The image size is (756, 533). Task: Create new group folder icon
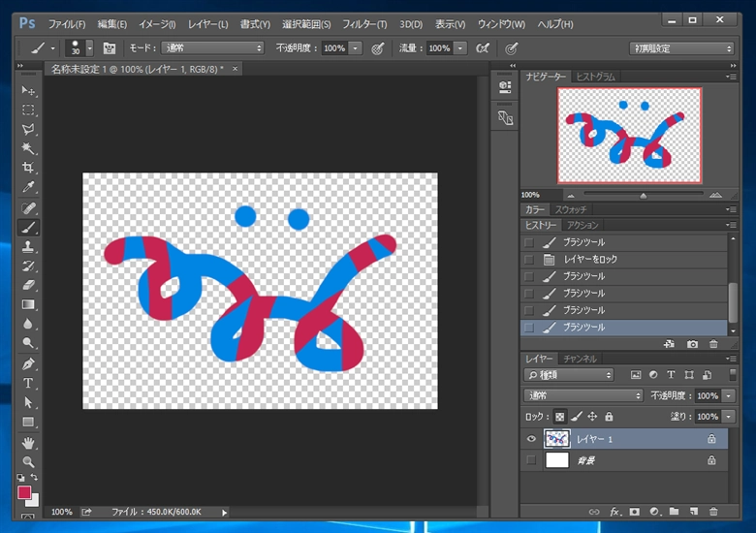pyautogui.click(x=674, y=512)
